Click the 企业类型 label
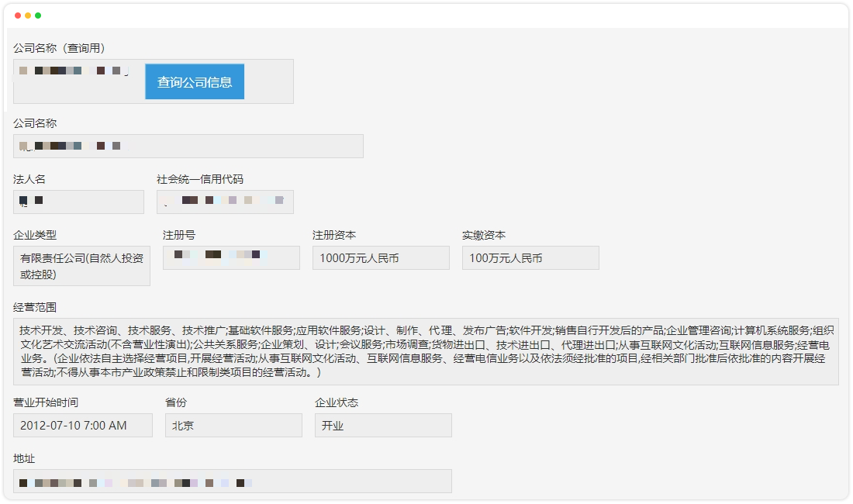853x504 pixels. click(35, 235)
